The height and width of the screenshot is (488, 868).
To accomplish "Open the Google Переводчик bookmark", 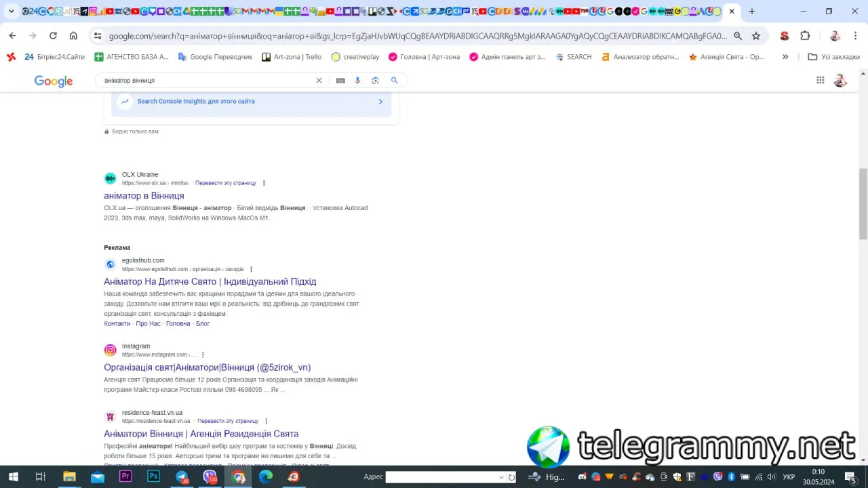I will (x=215, y=57).
